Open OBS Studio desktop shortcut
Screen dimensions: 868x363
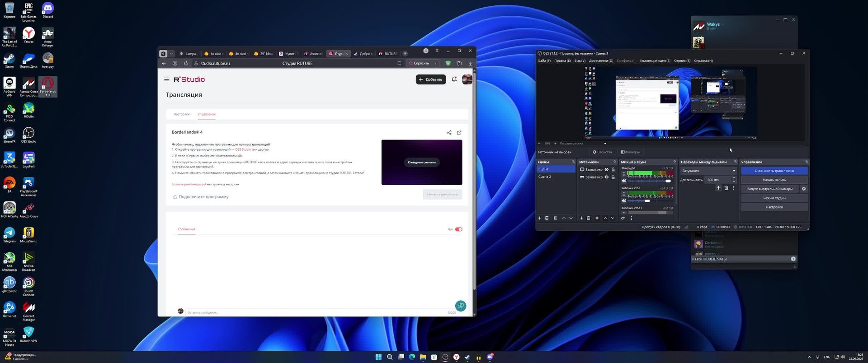tap(28, 135)
